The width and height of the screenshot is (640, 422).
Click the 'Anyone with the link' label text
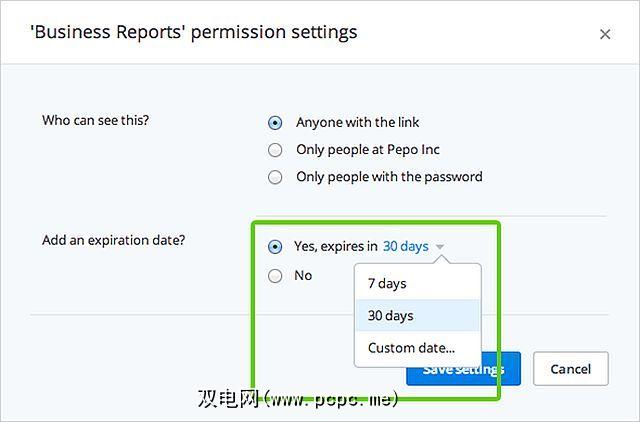pyautogui.click(x=357, y=123)
